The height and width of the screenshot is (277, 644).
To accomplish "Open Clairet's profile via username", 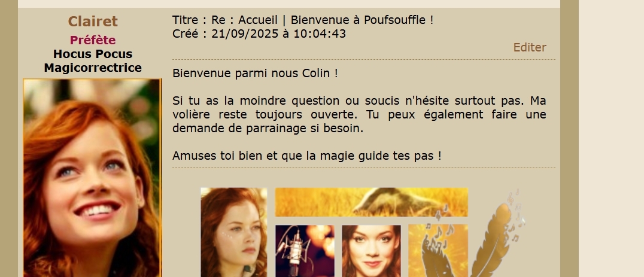I will pyautogui.click(x=93, y=21).
